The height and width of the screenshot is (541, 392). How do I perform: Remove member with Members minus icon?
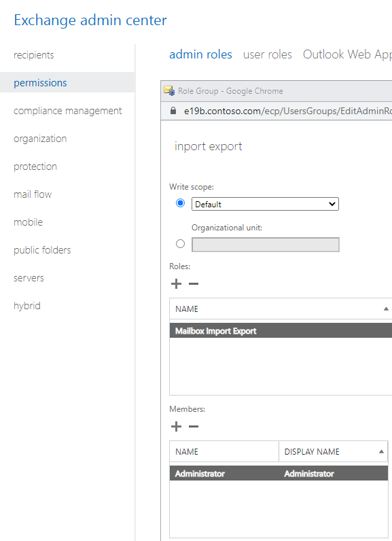[x=194, y=426]
